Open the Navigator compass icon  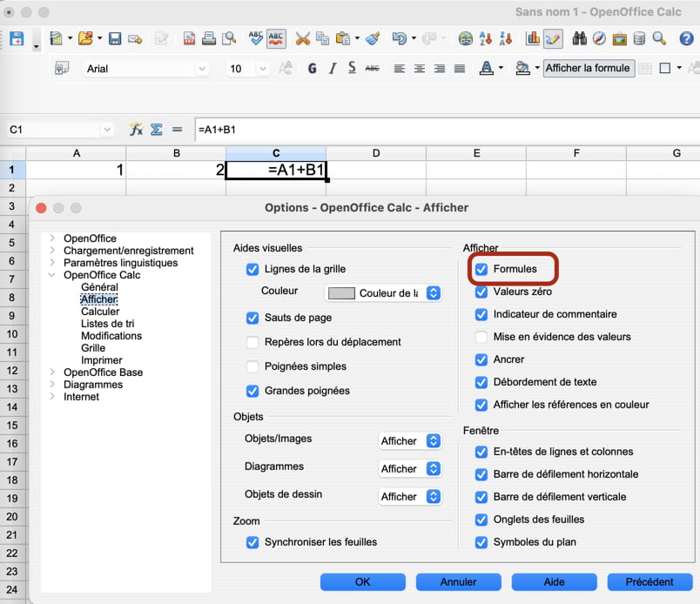click(x=599, y=39)
